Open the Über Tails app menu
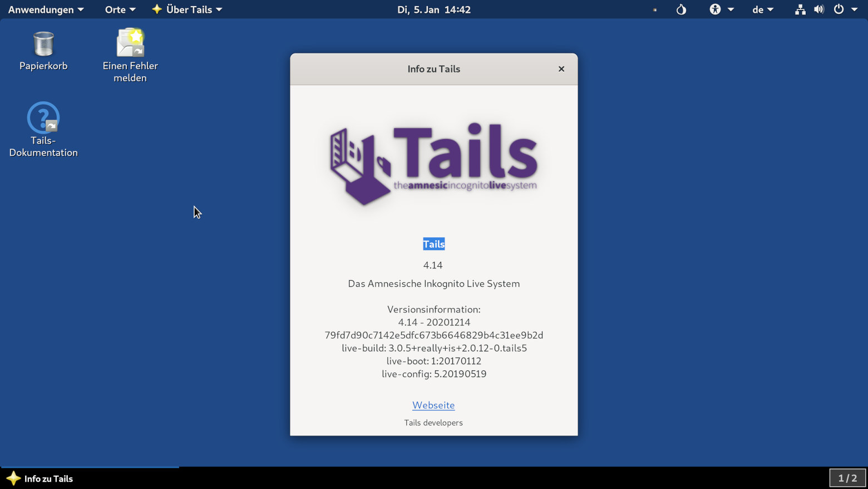The width and height of the screenshot is (868, 489). [x=187, y=9]
